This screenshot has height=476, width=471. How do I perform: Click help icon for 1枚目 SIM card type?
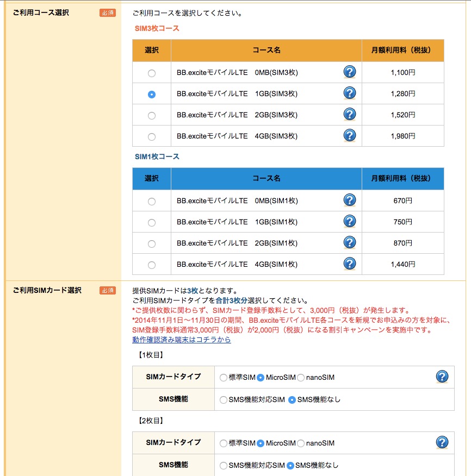[x=442, y=377]
